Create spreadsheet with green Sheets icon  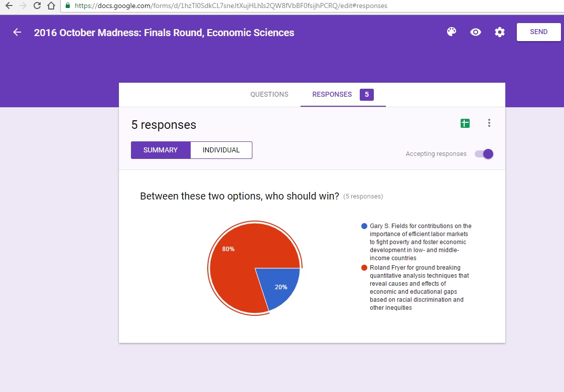tap(465, 123)
